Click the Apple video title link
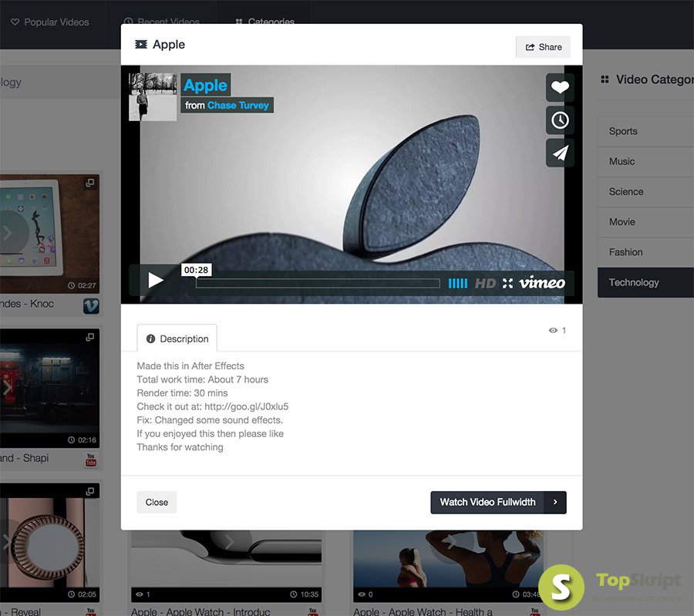694x616 pixels. pyautogui.click(x=205, y=85)
